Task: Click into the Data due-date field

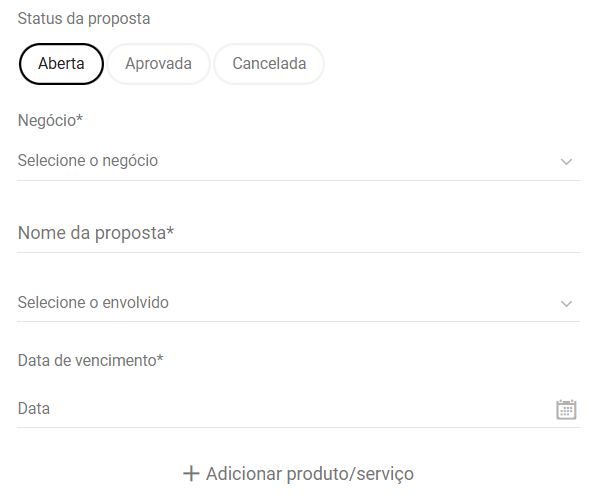Action: pos(298,409)
